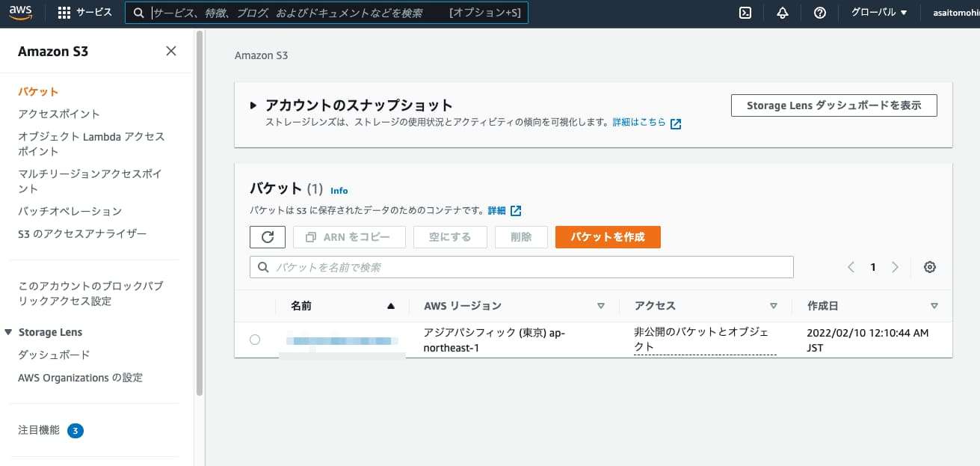The height and width of the screenshot is (466, 980).
Task: Click the バケットを作成 button
Action: (608, 237)
